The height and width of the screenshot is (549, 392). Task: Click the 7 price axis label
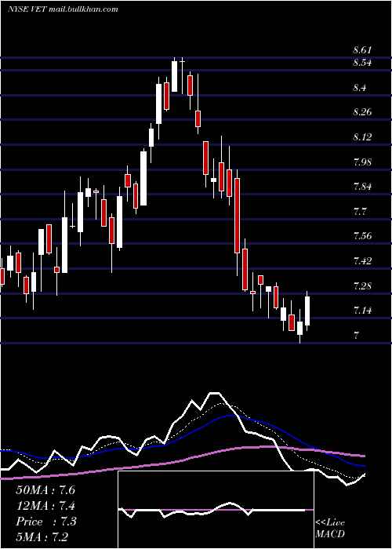coord(356,336)
